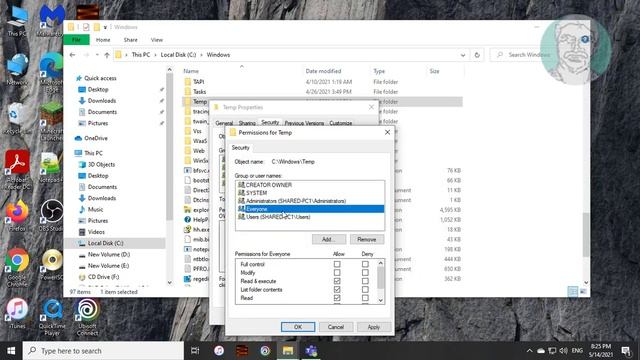
Task: Deny Modify permission for Everyone
Action: click(365, 272)
